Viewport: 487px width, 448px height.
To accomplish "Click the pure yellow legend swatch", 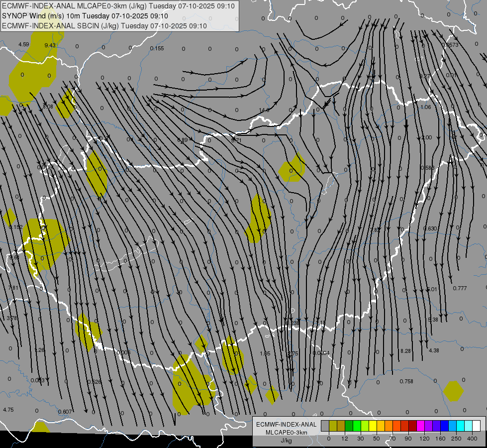I will pyautogui.click(x=373, y=426).
